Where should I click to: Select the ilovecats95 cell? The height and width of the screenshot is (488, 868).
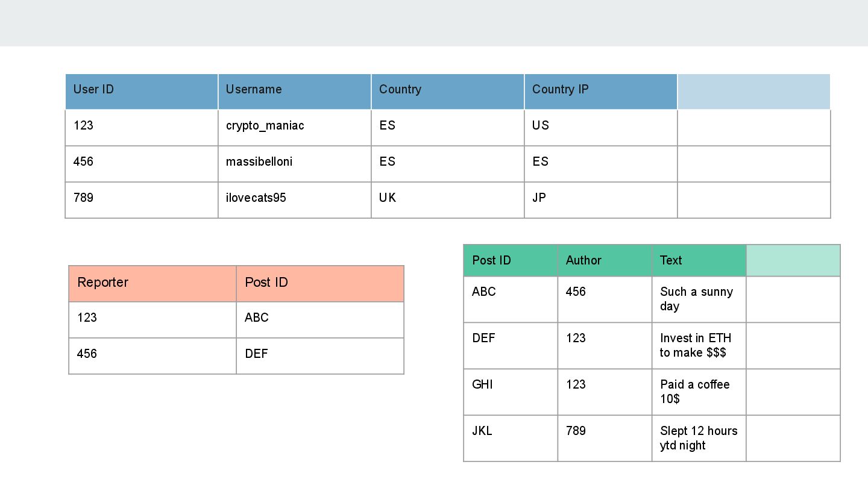[295, 200]
